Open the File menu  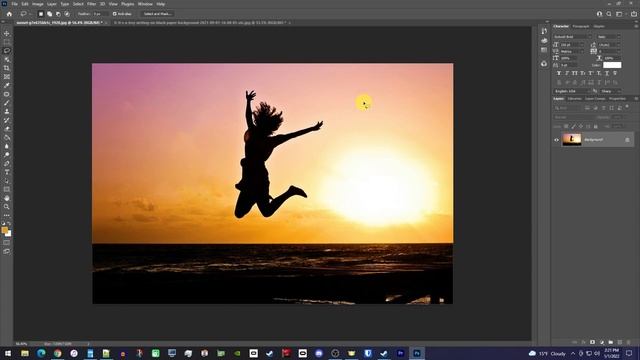14,4
